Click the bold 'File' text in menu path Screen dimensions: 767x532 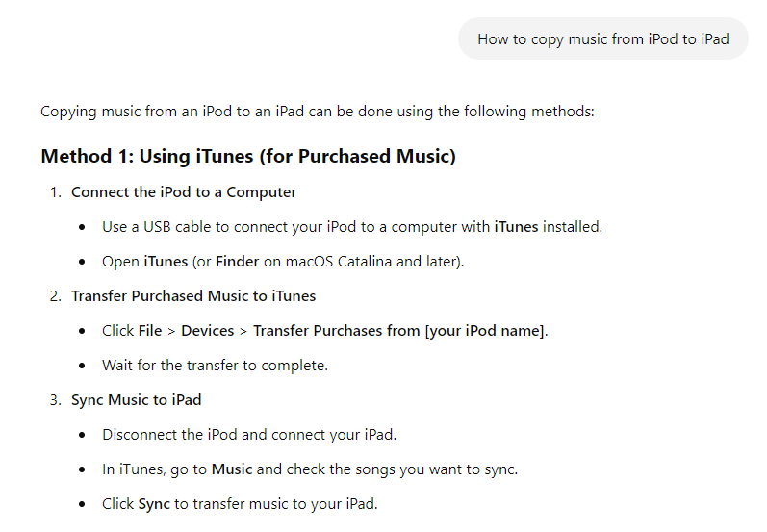(150, 331)
